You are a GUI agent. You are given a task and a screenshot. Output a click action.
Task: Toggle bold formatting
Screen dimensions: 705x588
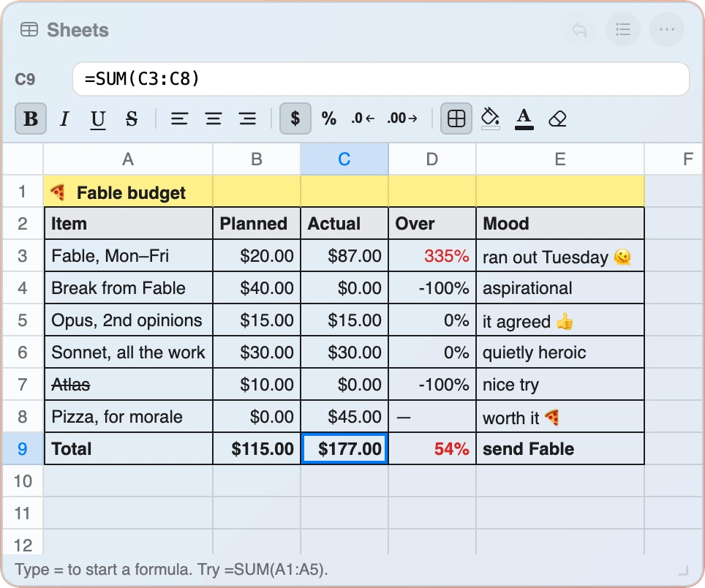31,118
